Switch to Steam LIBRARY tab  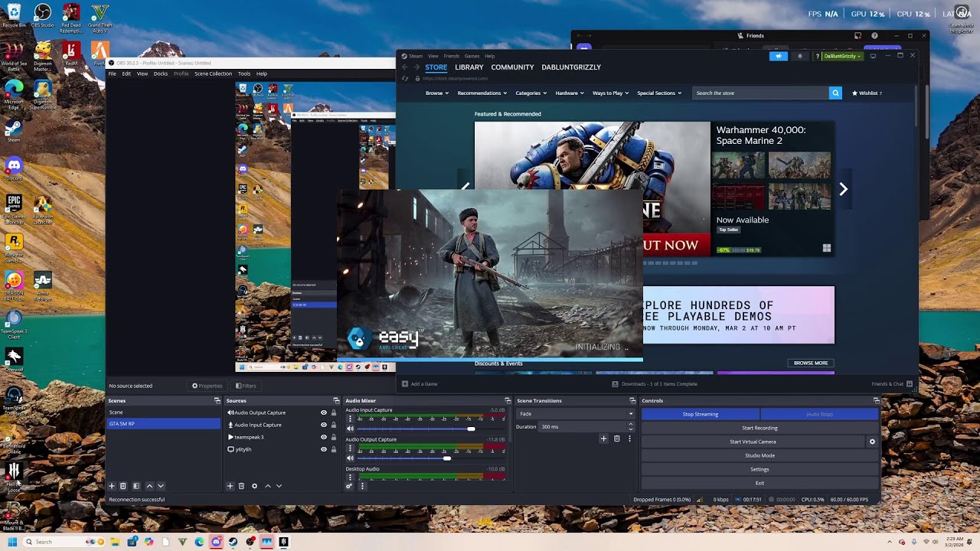click(469, 67)
